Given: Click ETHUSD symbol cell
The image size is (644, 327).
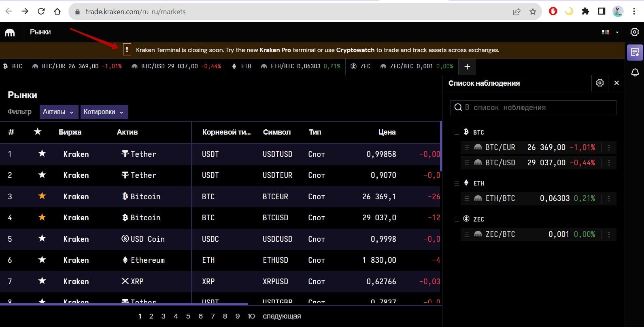Looking at the screenshot, I should (275, 260).
